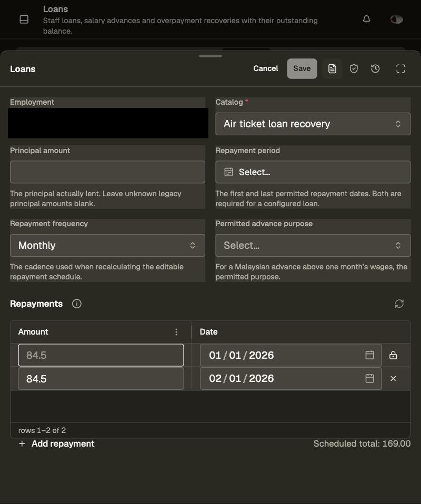Click the second row amount field
The image size is (421, 504).
[x=101, y=379]
